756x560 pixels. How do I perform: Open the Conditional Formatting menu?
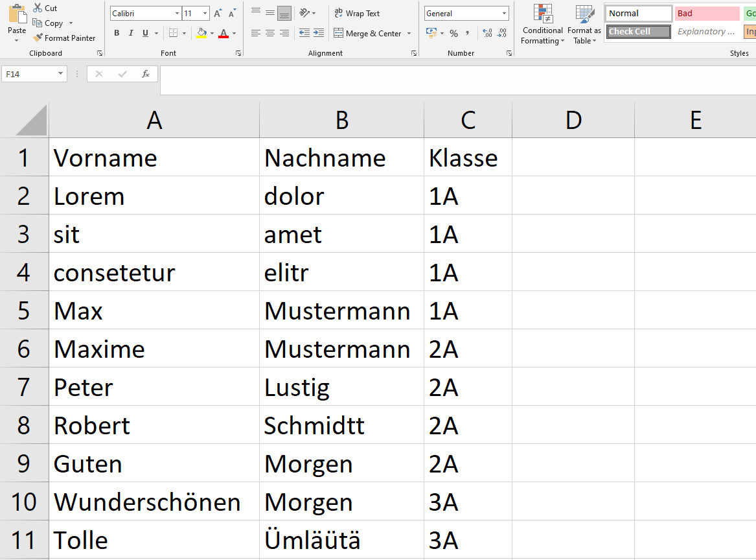click(542, 25)
